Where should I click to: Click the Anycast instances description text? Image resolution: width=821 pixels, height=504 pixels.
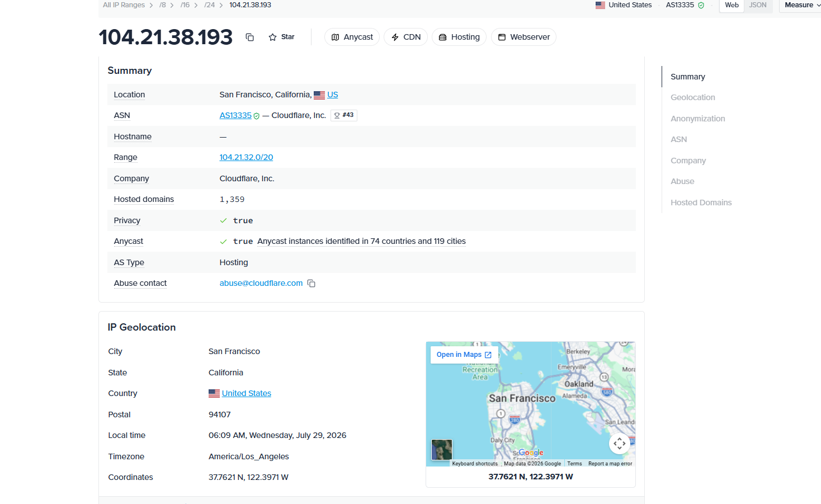coord(361,241)
